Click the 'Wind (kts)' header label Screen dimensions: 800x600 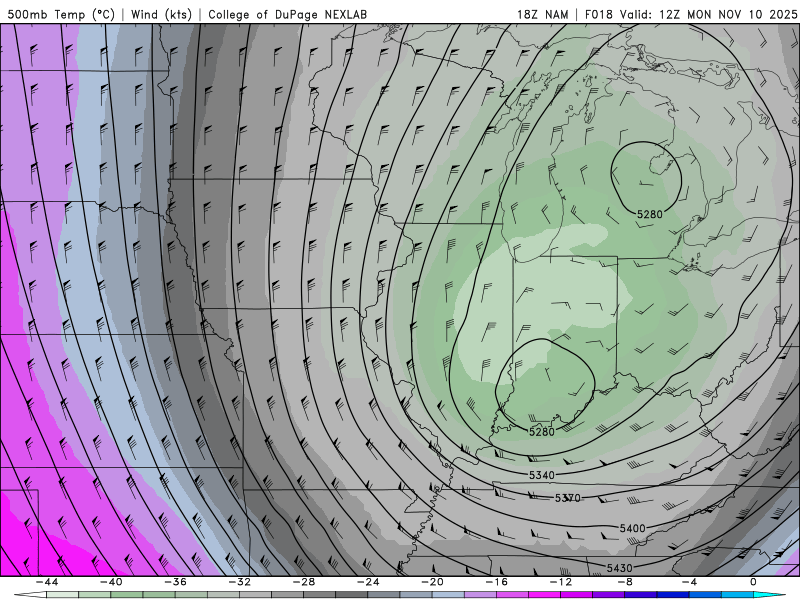click(x=161, y=14)
